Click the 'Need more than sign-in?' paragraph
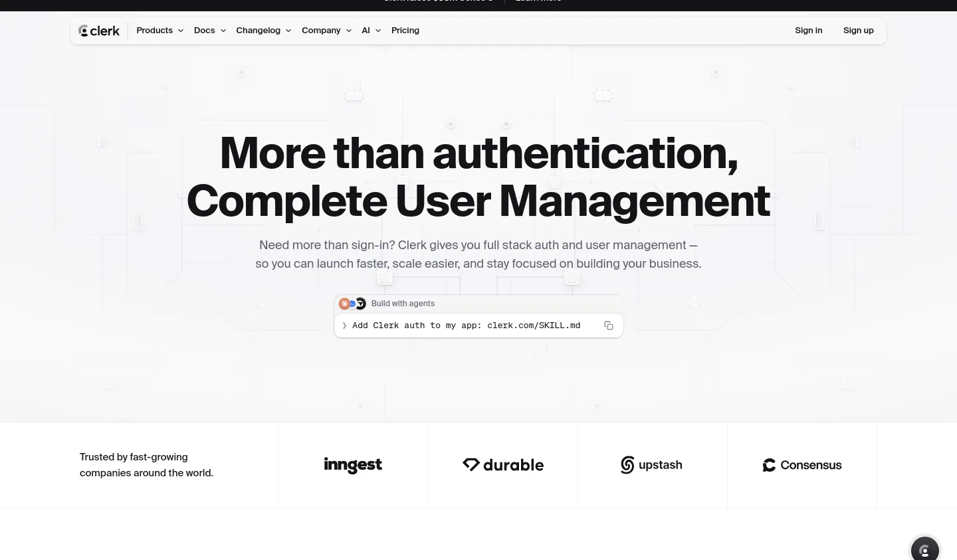957x560 pixels. [x=478, y=254]
